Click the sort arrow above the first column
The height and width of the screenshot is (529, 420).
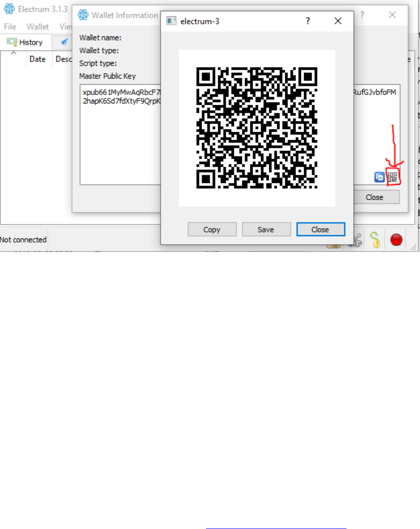(x=13, y=53)
